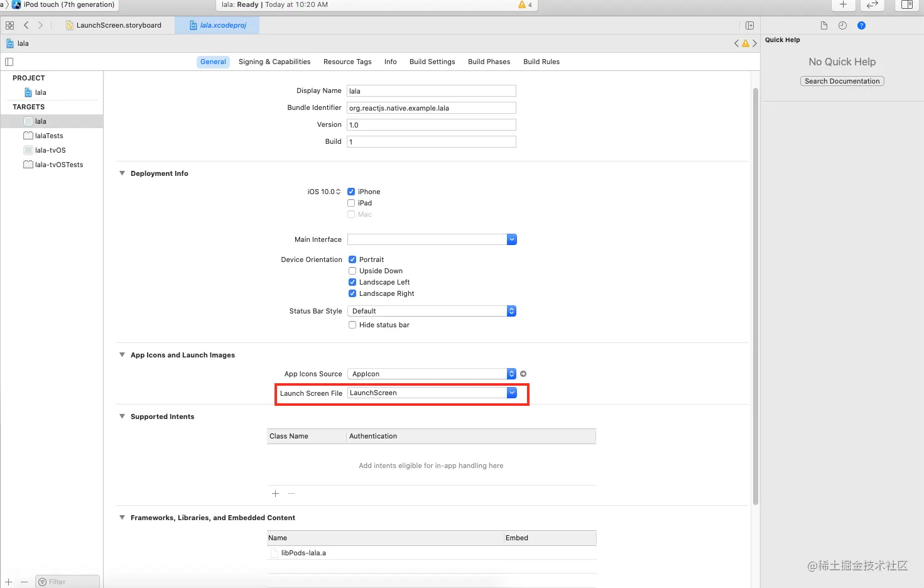Screen dimensions: 924x588
Task: Open the Build Phases tab
Action: [489, 62]
